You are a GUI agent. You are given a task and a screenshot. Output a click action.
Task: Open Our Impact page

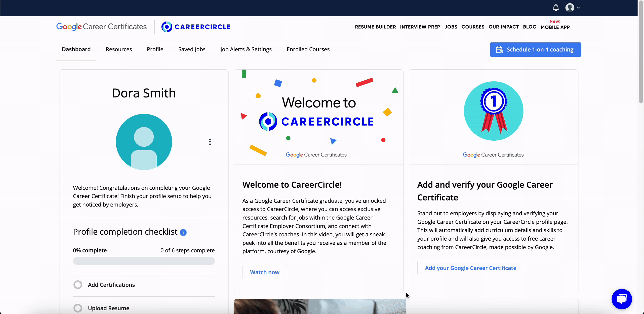coord(504,27)
